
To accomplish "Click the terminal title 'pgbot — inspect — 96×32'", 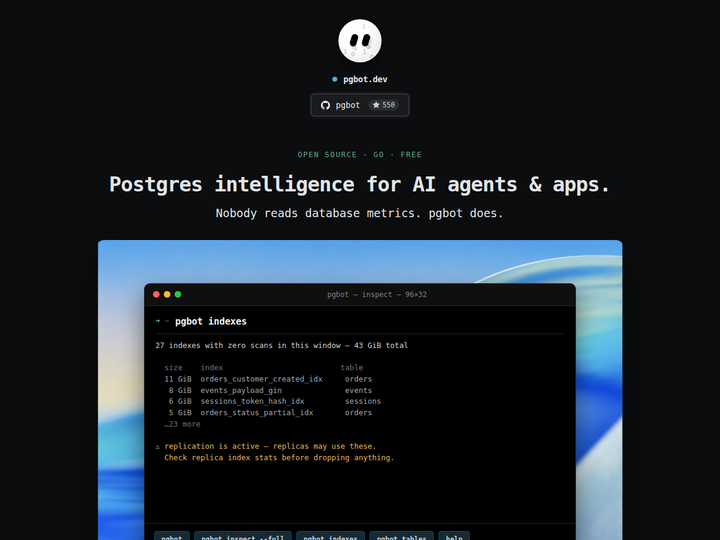I will [377, 294].
